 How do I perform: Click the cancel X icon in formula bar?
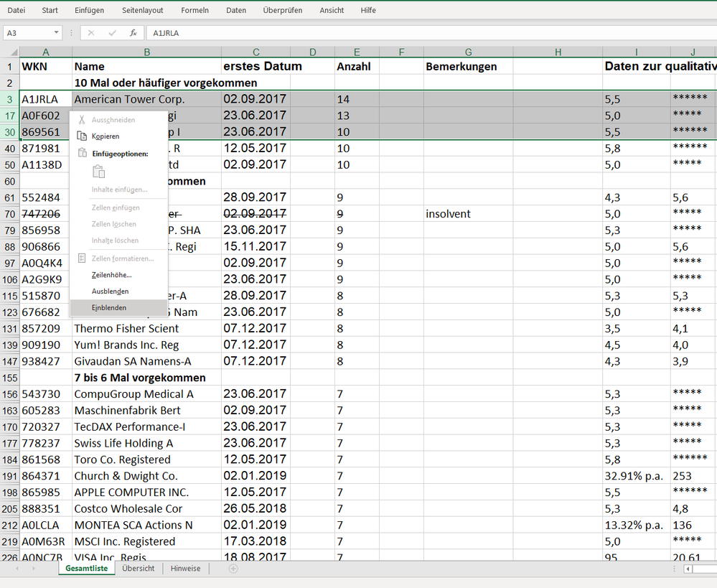(90, 33)
